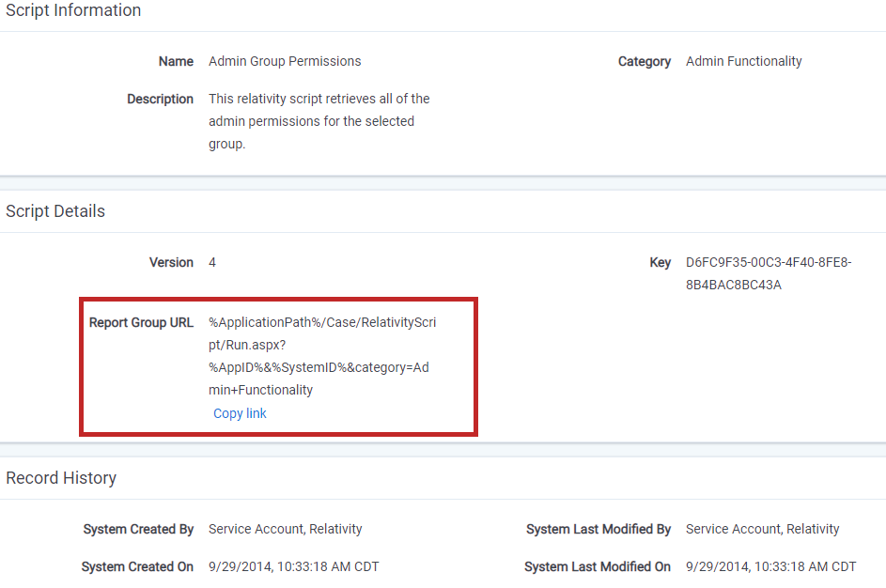886x588 pixels.
Task: Click the Category field label
Action: [x=645, y=61]
